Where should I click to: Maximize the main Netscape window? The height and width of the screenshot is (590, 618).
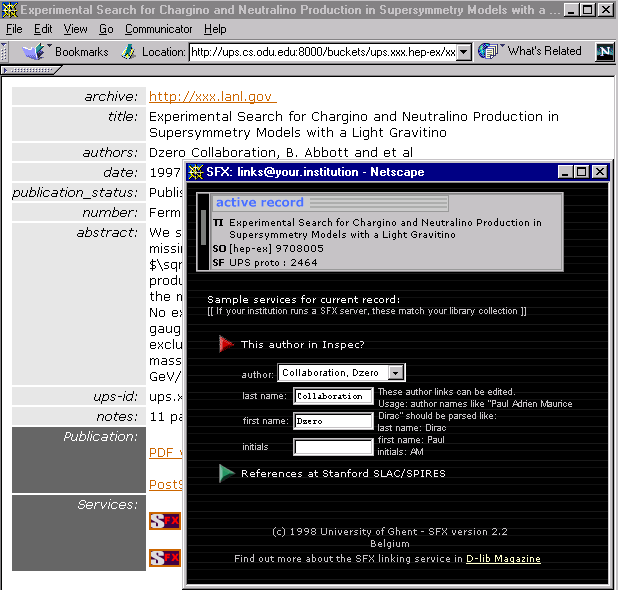(x=588, y=10)
